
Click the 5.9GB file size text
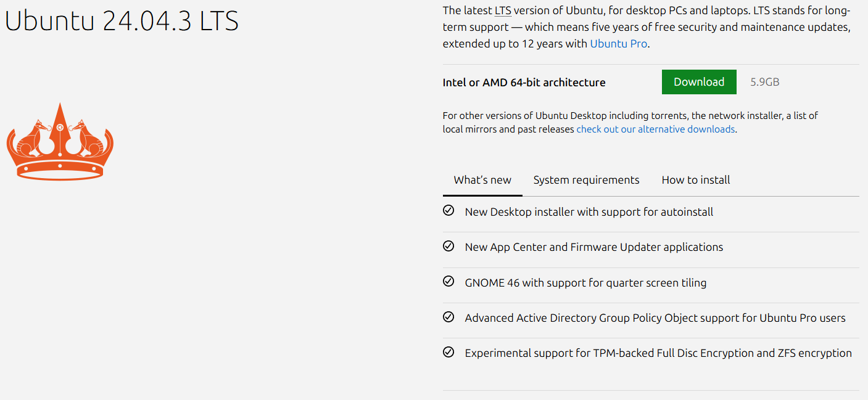tap(764, 82)
